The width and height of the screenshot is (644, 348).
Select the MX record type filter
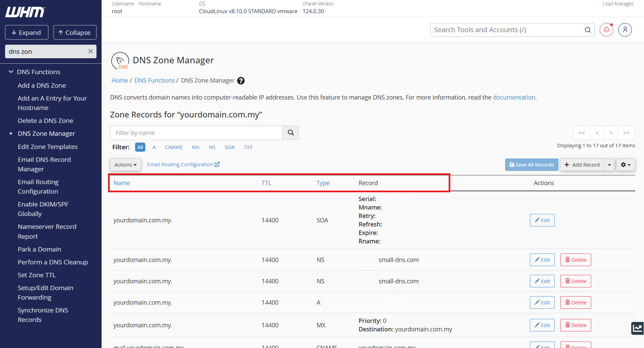click(196, 147)
